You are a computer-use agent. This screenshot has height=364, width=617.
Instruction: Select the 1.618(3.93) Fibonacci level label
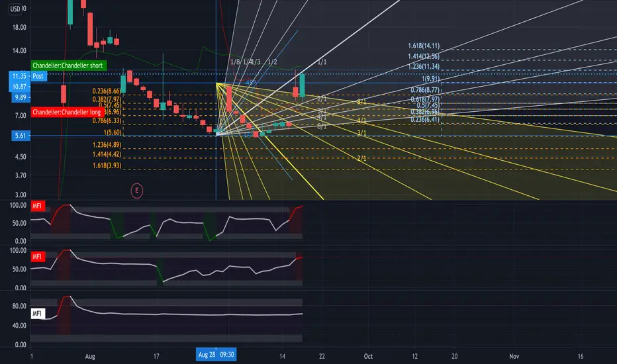coord(107,165)
